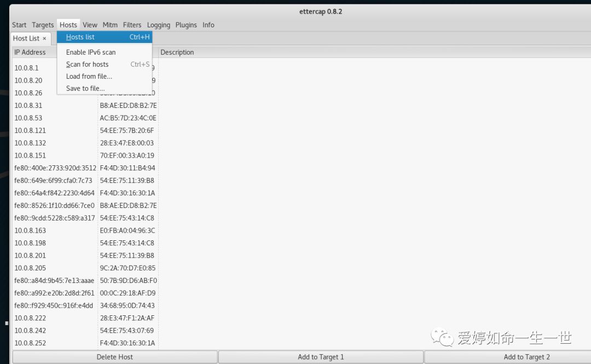Click MAC address 00:0C:29:18:AF:D9
This screenshot has height=364, width=591.
point(128,293)
